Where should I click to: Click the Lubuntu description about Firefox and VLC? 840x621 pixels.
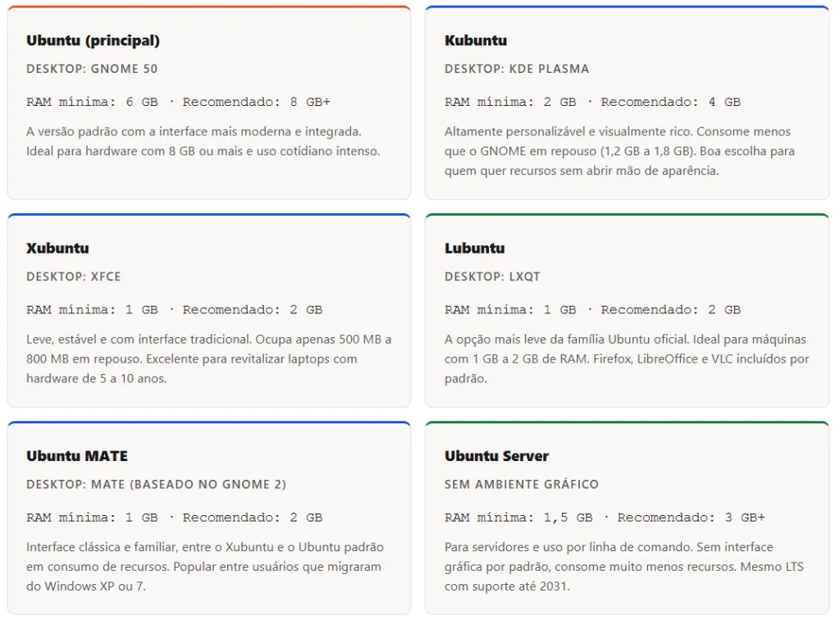click(x=627, y=358)
